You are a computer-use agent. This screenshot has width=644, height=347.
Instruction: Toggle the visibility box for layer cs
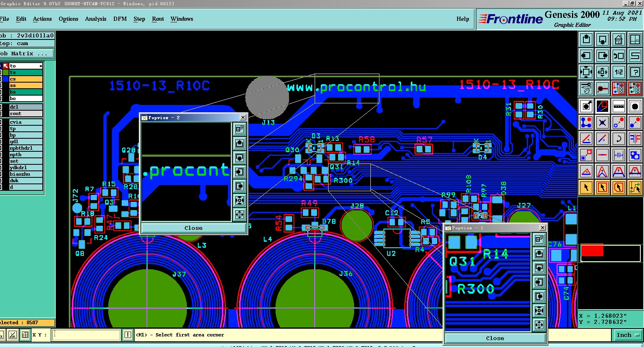pos(1,79)
